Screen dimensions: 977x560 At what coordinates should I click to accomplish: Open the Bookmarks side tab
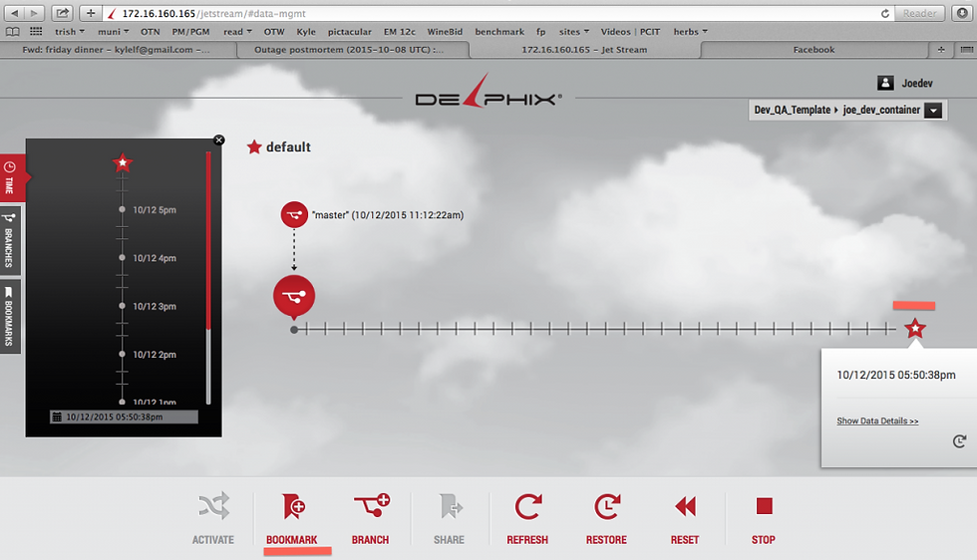pyautogui.click(x=9, y=316)
